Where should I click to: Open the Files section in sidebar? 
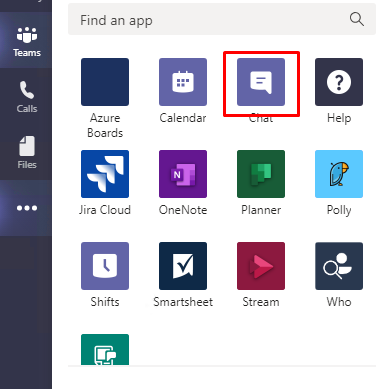[x=26, y=152]
